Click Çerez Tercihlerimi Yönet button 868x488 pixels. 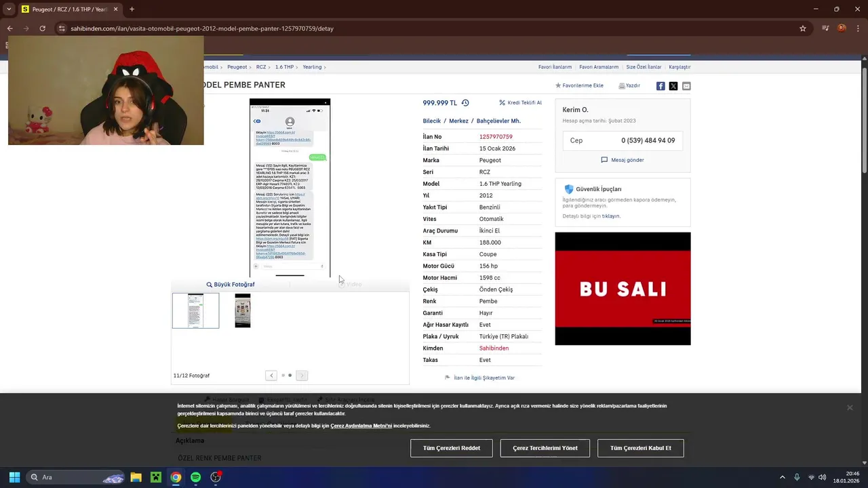coord(545,448)
